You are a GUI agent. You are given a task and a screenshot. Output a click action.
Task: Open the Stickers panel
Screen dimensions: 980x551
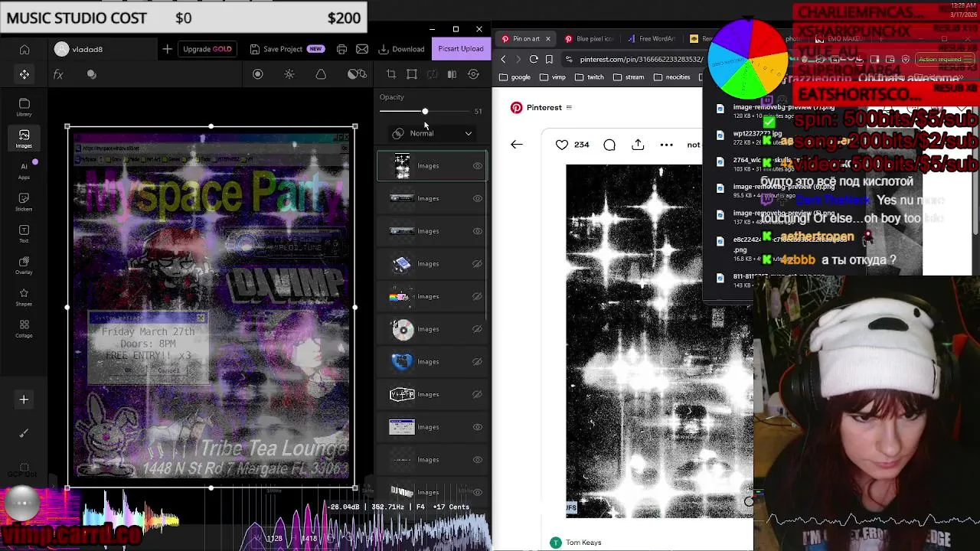[x=24, y=202]
